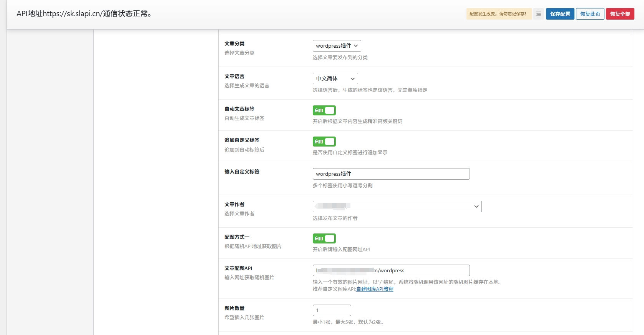Image resolution: width=644 pixels, height=335 pixels.
Task: Click the bold 文章作者 row label
Action: point(234,205)
